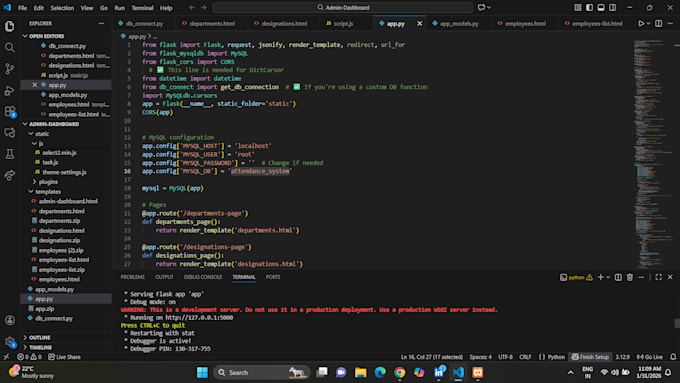Open the Windows Start button

click(x=202, y=372)
